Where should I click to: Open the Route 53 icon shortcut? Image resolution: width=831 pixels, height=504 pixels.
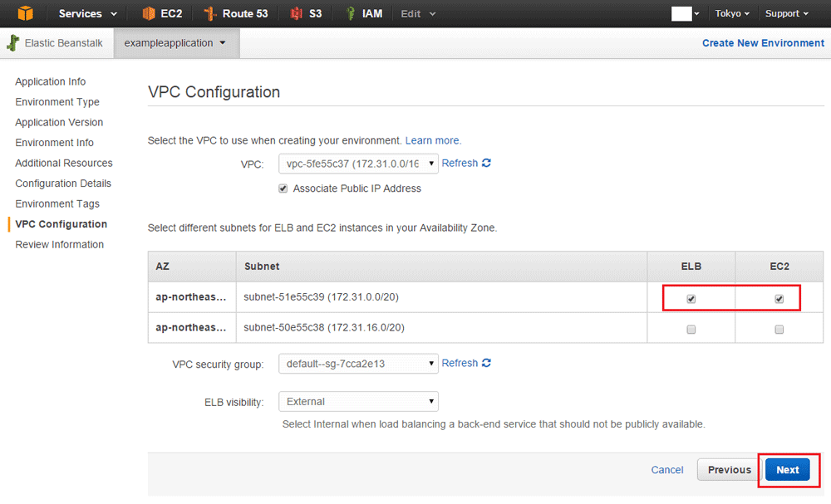coord(210,13)
